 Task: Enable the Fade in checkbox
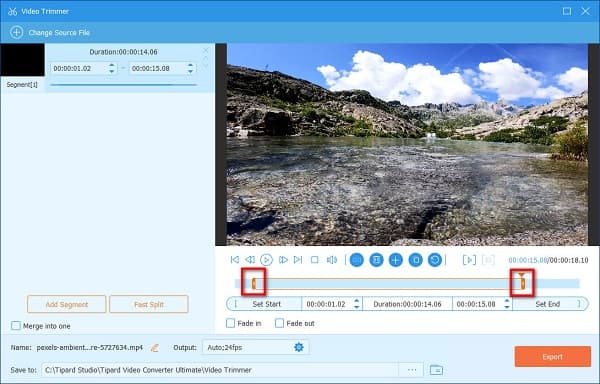pos(230,323)
